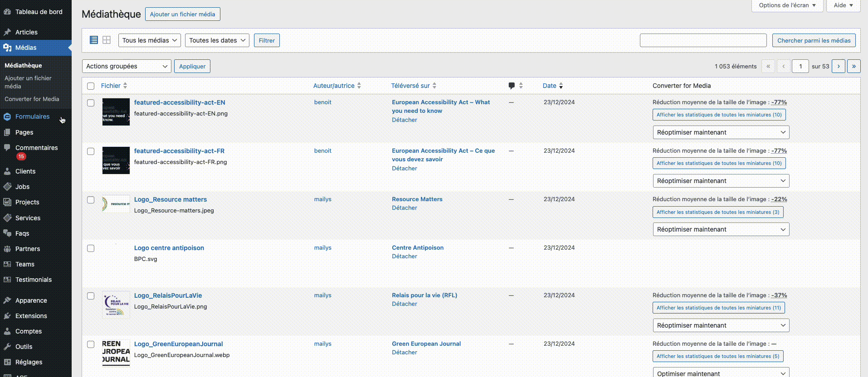The image size is (868, 377).
Task: Click the Projects sidebar icon
Action: click(7, 202)
